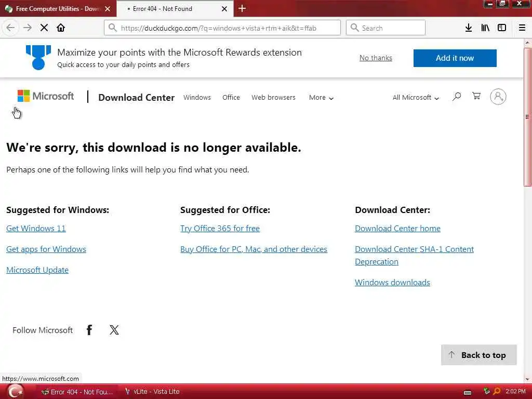Open the browser hamburger menu
Viewport: 532px width, 399px height.
522,28
